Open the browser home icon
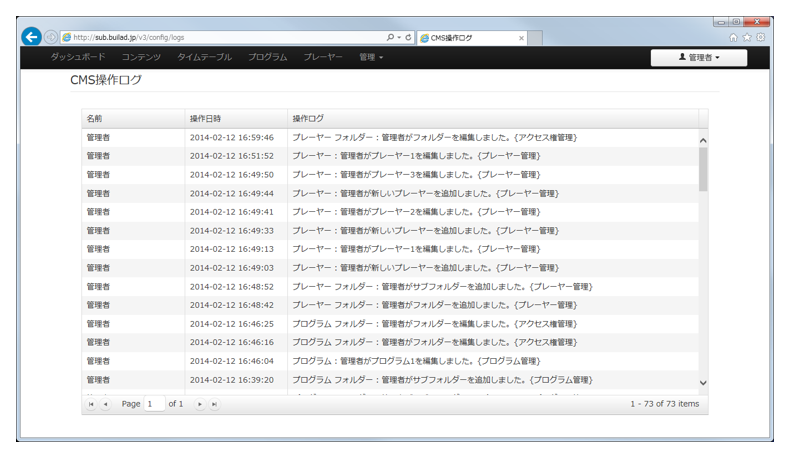 coord(733,37)
